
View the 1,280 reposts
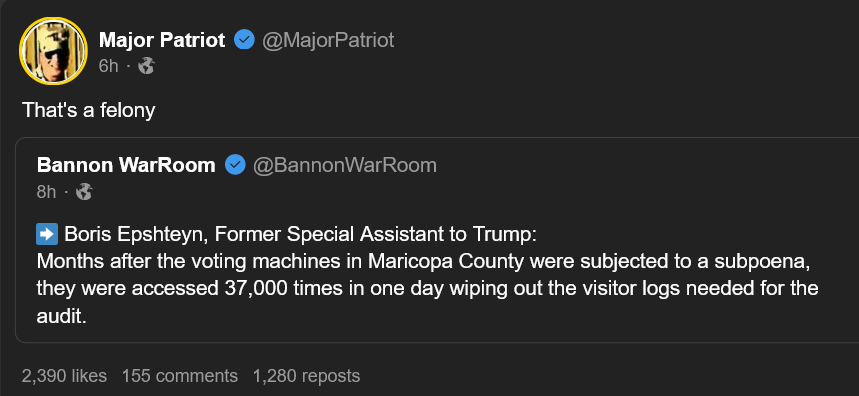pyautogui.click(x=306, y=376)
